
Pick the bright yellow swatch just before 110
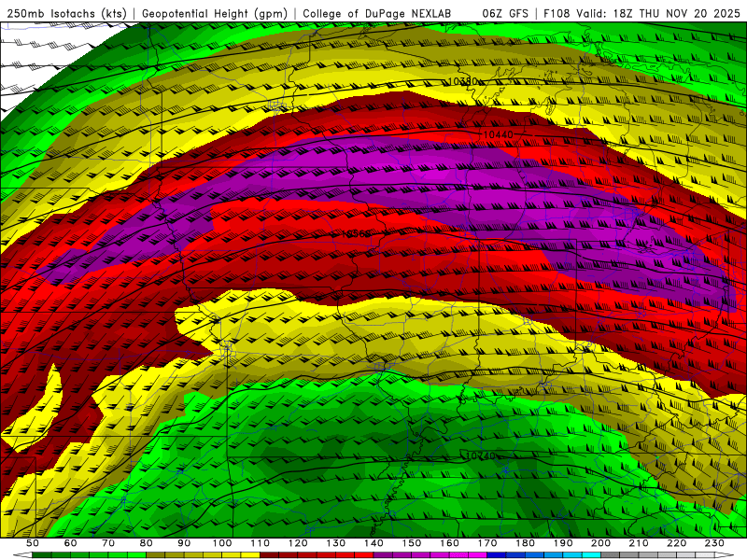(250, 555)
